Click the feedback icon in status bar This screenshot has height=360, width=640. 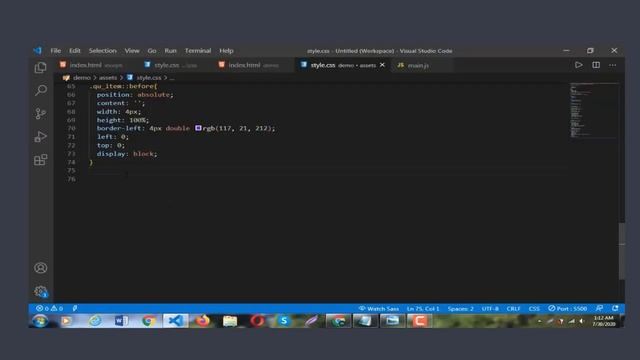599,308
